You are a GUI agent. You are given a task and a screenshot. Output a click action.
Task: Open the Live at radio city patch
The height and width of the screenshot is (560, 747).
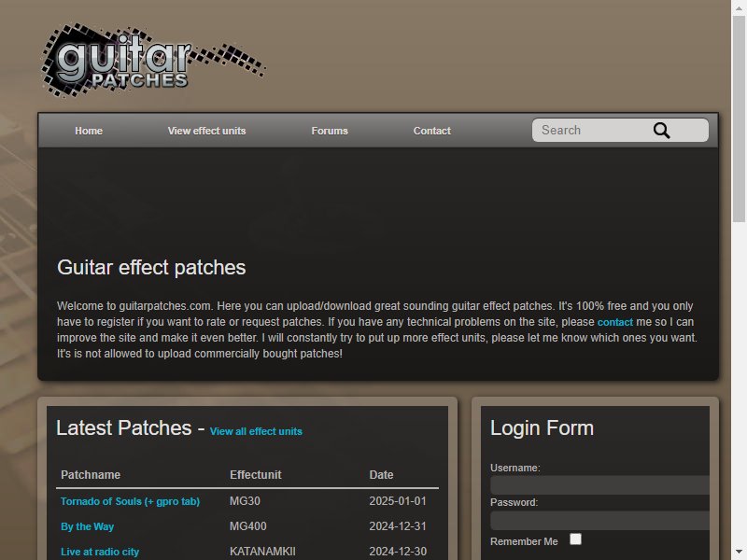coord(100,552)
